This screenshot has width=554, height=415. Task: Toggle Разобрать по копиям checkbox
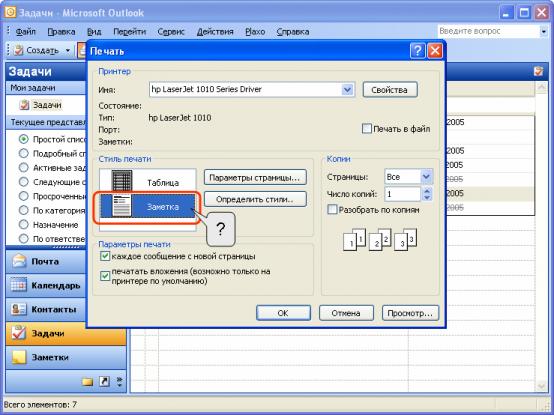[x=332, y=209]
